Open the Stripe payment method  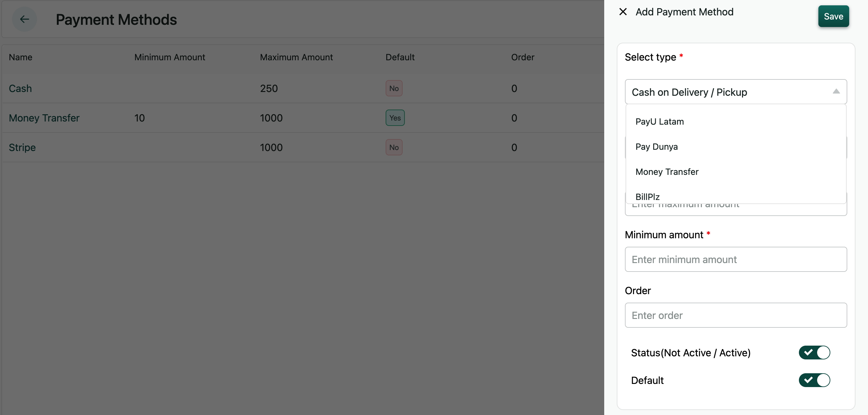pyautogui.click(x=22, y=148)
